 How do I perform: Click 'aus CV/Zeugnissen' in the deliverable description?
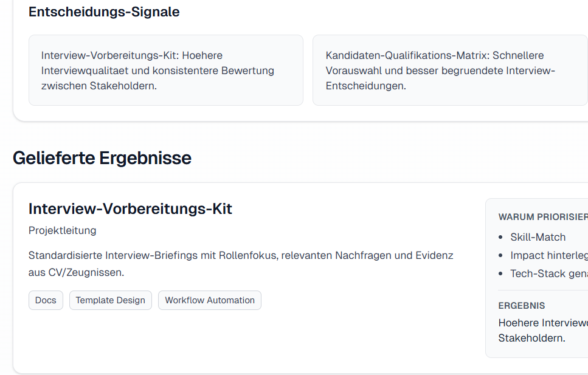[76, 272]
